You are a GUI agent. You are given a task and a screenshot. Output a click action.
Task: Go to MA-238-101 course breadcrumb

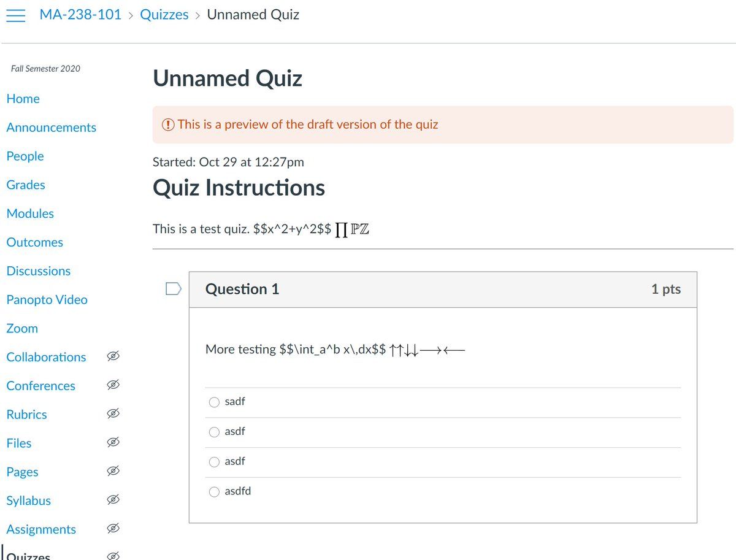pyautogui.click(x=80, y=15)
